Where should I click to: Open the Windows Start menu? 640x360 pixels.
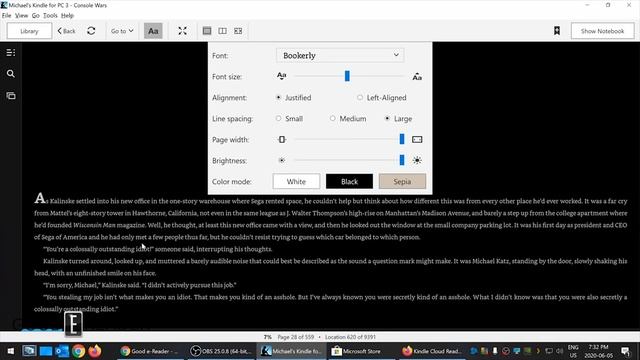(x=11, y=351)
